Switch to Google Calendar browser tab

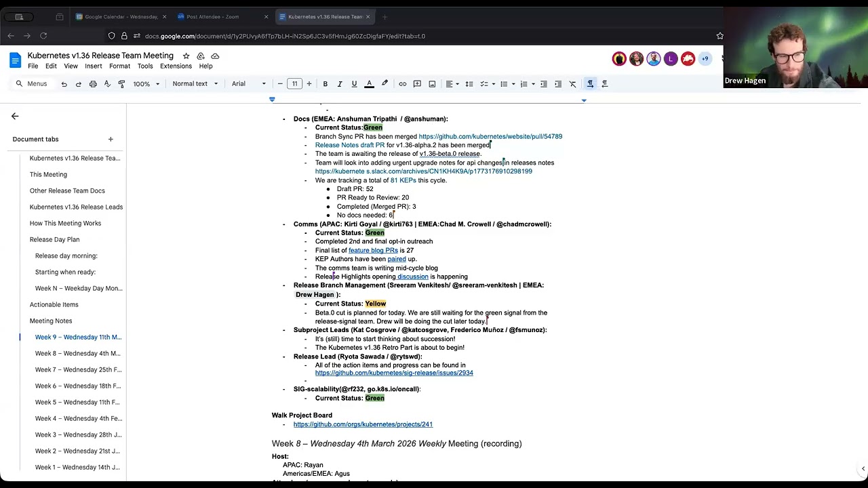click(x=120, y=17)
